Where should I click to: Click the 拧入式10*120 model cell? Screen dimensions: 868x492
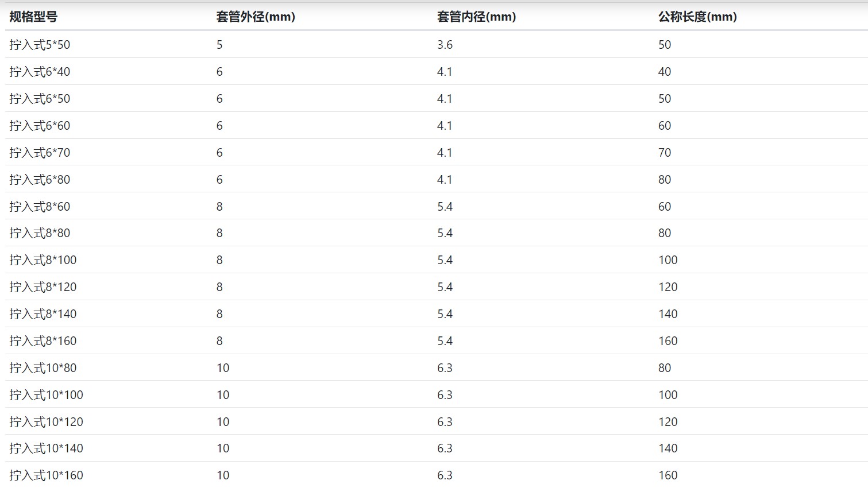pyautogui.click(x=47, y=422)
